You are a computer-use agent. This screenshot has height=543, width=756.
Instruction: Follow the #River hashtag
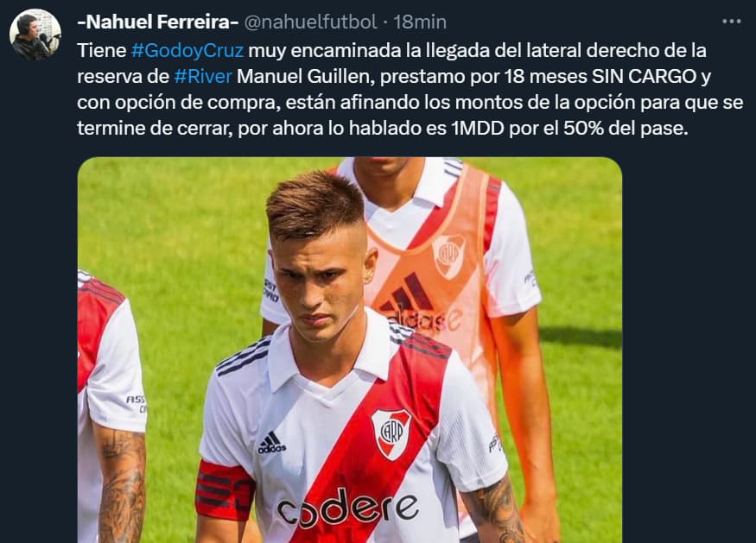[203, 77]
